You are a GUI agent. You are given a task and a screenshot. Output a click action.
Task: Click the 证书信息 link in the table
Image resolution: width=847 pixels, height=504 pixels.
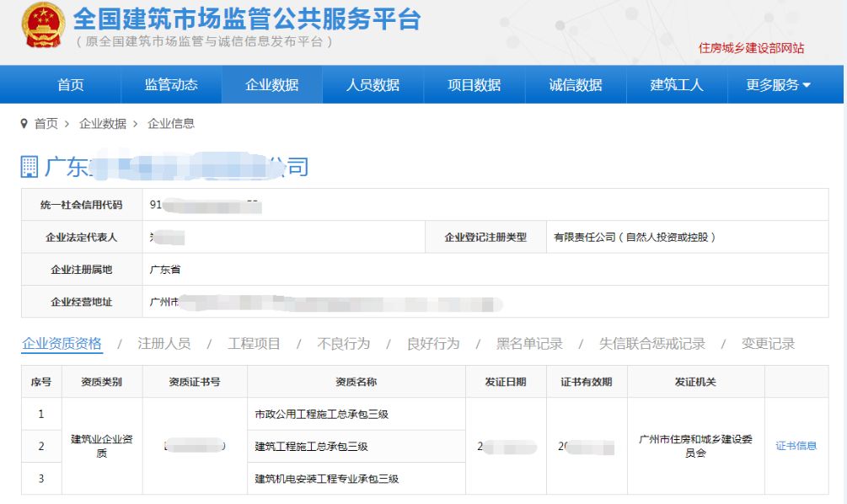pos(796,447)
